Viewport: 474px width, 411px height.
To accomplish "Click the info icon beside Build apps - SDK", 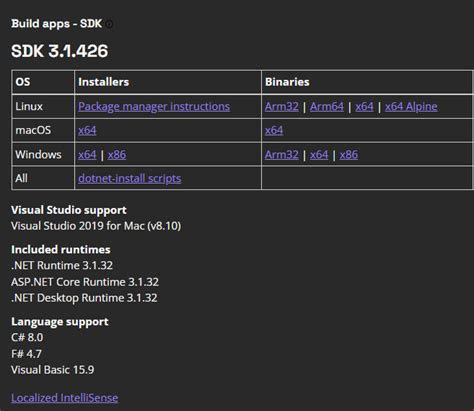I will tap(109, 24).
